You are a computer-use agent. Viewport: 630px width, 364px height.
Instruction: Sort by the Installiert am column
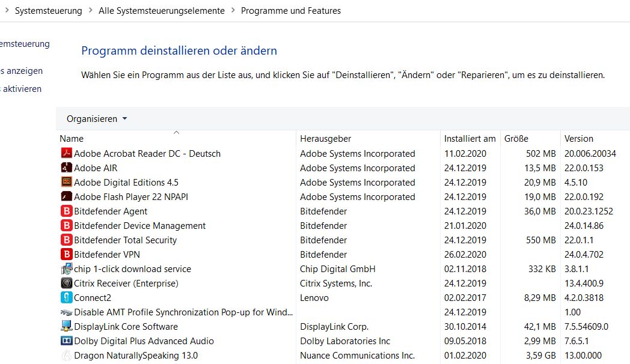(469, 139)
